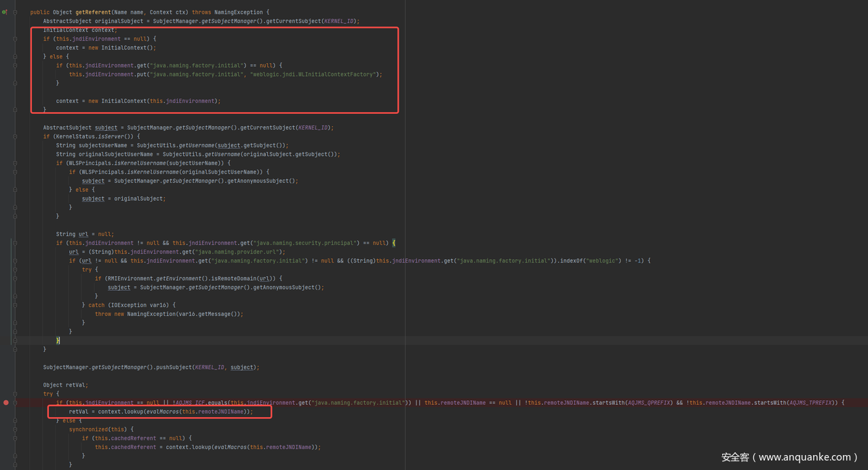Fold the if (this.cachedReferent == null) block
The width and height of the screenshot is (868, 470).
15,438
